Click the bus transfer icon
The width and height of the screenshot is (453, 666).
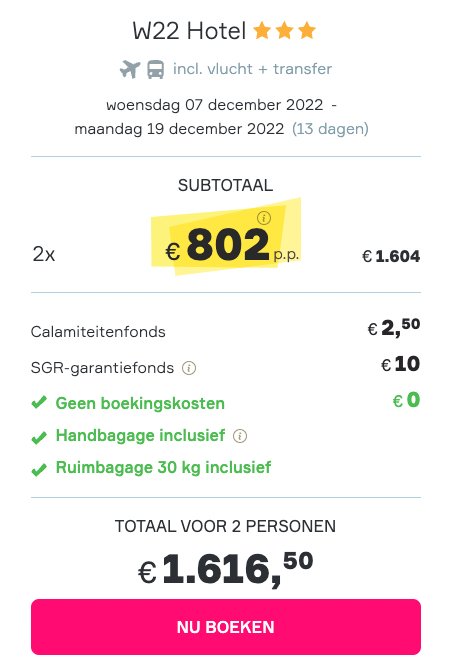pos(155,69)
